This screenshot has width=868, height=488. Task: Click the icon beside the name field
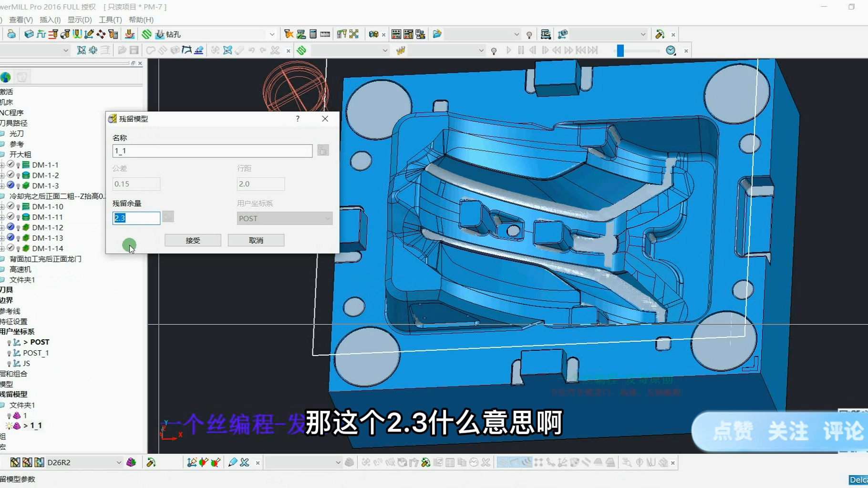(x=323, y=150)
